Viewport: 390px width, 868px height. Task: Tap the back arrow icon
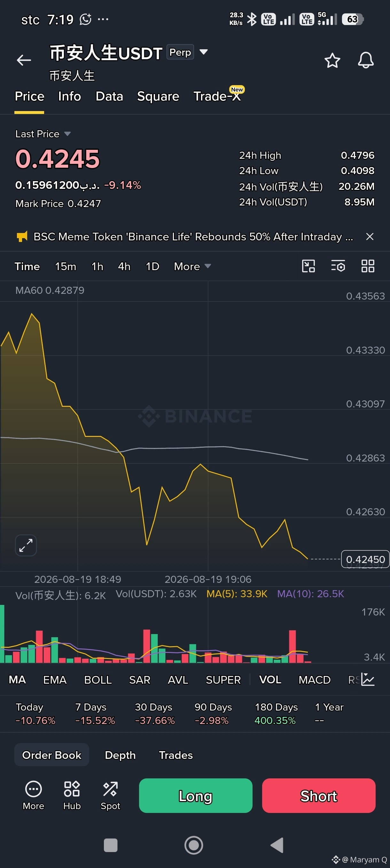point(24,60)
